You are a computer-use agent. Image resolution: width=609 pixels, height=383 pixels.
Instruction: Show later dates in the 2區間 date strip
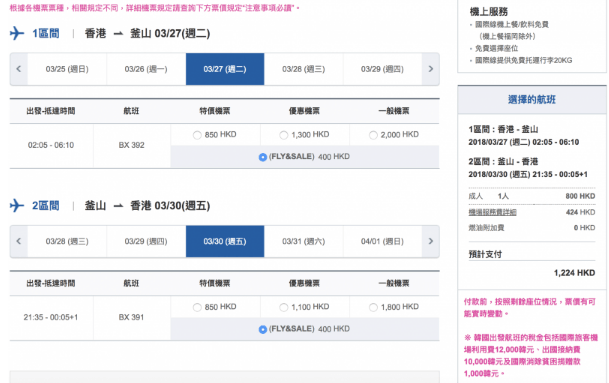pyautogui.click(x=430, y=241)
